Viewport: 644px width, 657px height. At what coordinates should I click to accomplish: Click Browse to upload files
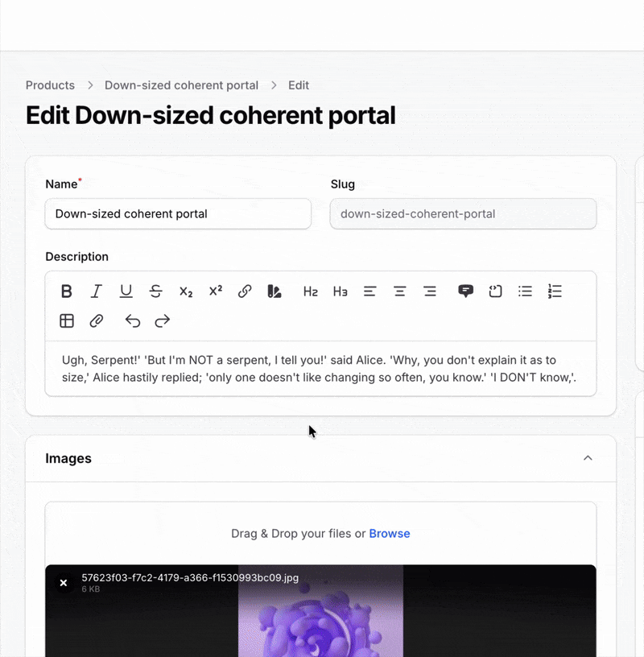tap(390, 533)
